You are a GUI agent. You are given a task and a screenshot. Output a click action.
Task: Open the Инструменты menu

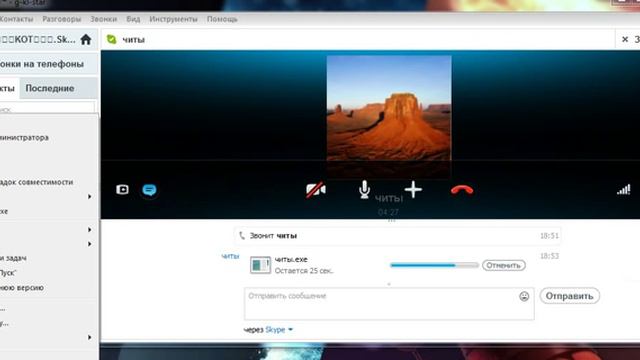point(173,19)
